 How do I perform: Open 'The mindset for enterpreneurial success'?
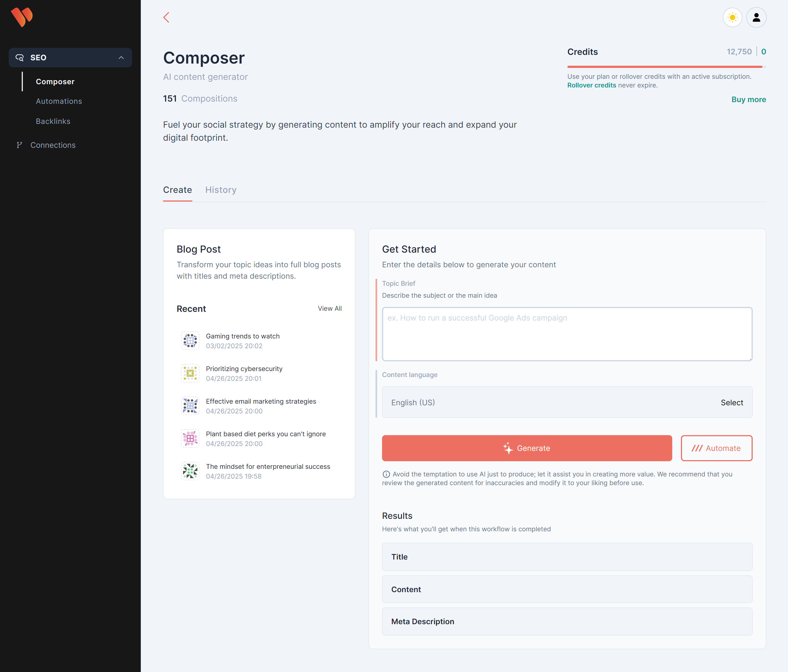(268, 466)
